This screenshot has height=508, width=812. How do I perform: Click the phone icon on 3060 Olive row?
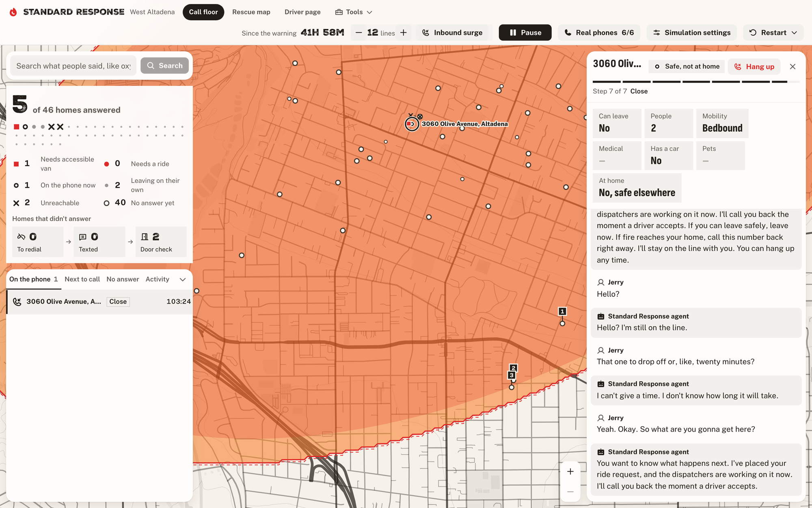pos(17,302)
